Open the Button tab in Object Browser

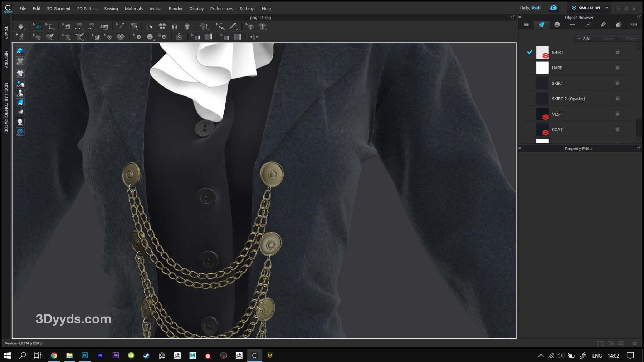(x=557, y=25)
